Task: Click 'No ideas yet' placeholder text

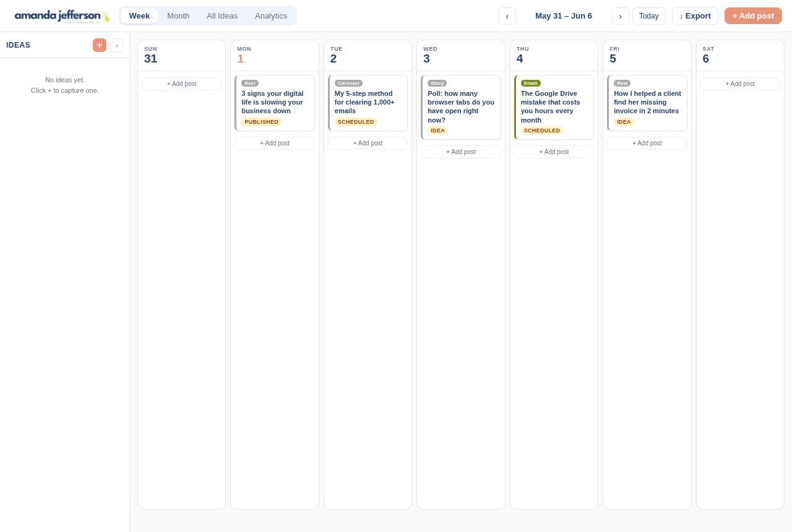Action: [65, 80]
